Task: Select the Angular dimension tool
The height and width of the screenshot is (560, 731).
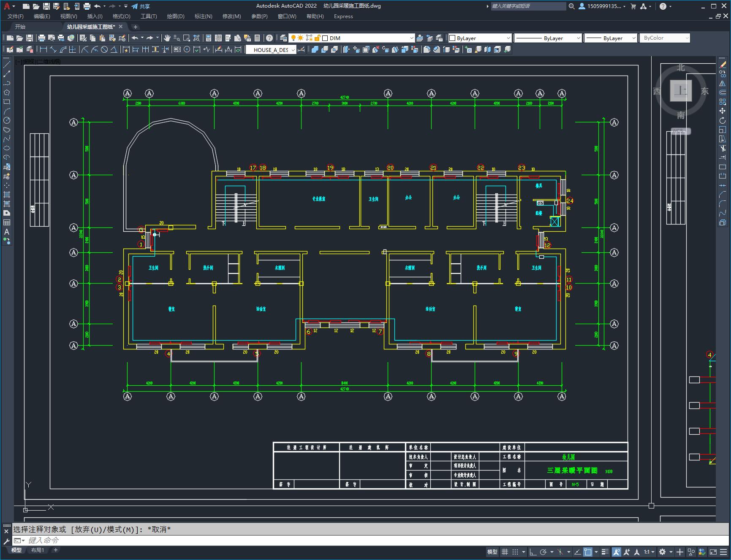Action: click(x=114, y=49)
